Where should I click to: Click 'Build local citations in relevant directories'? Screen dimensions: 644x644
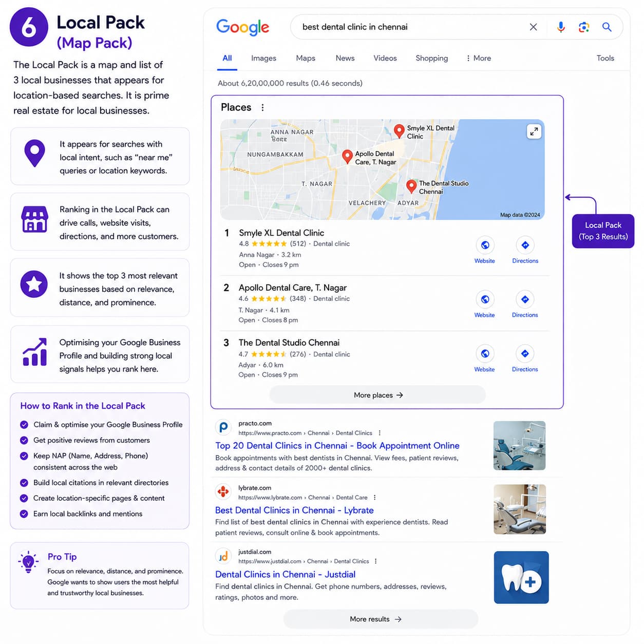click(101, 483)
